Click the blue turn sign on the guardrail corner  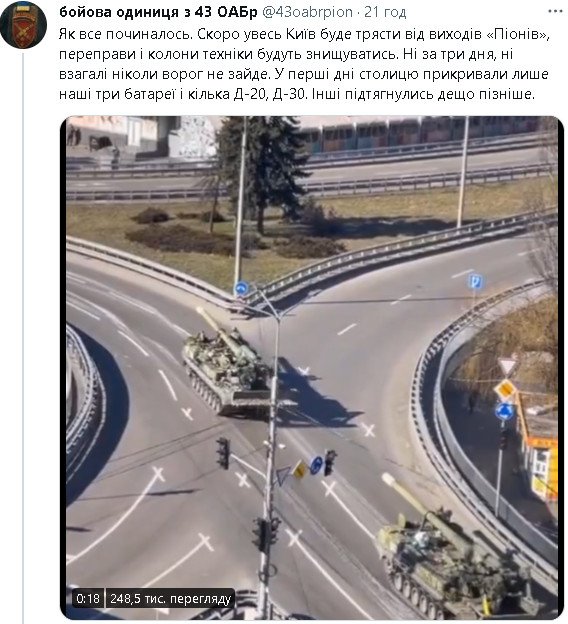tap(241, 289)
